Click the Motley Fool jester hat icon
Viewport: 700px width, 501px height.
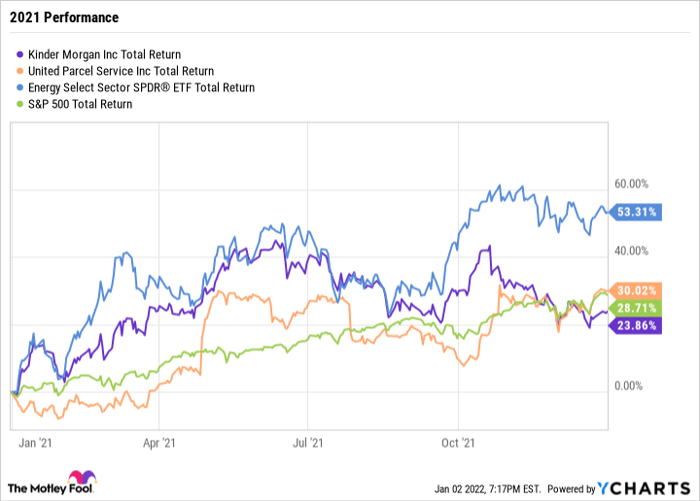[x=81, y=479]
